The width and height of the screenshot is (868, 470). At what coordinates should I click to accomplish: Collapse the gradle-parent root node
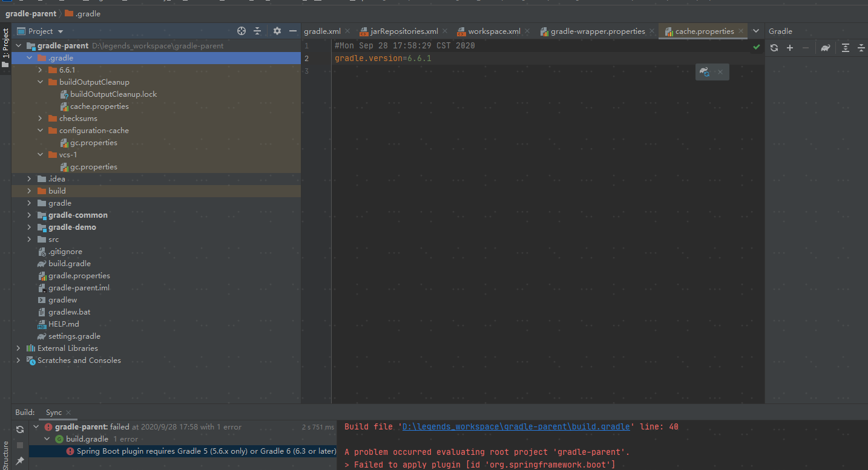click(18, 45)
